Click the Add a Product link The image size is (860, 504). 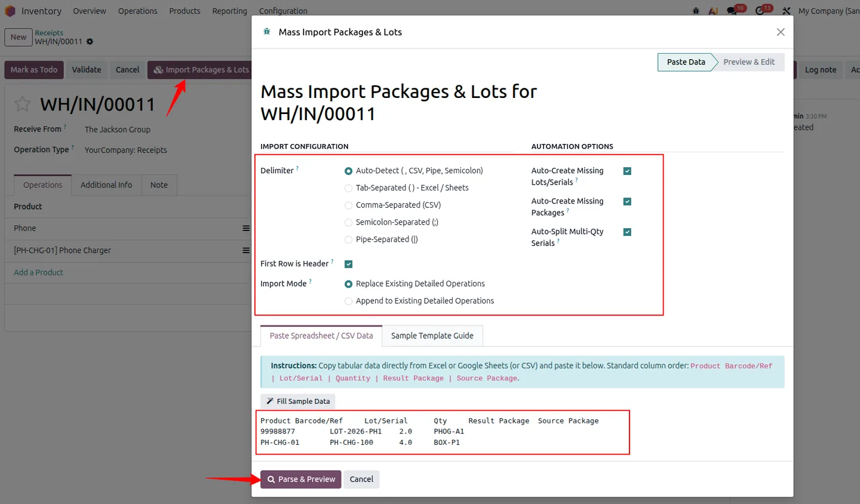click(38, 272)
